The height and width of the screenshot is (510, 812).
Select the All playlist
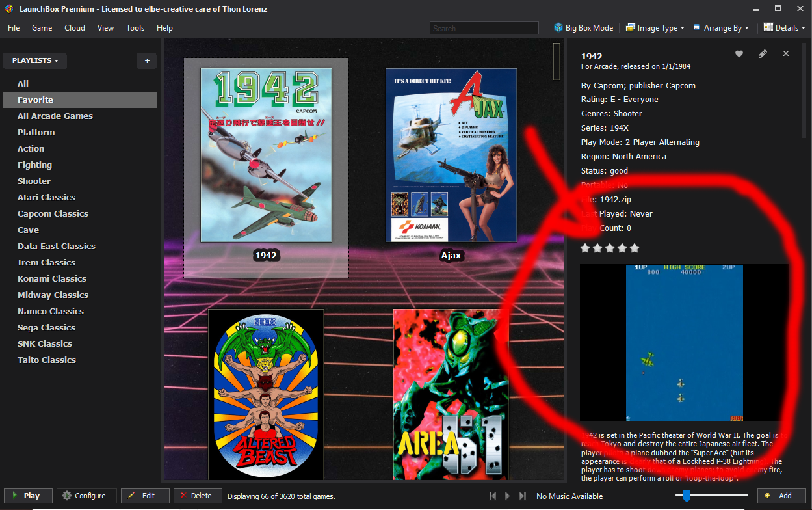80,83
